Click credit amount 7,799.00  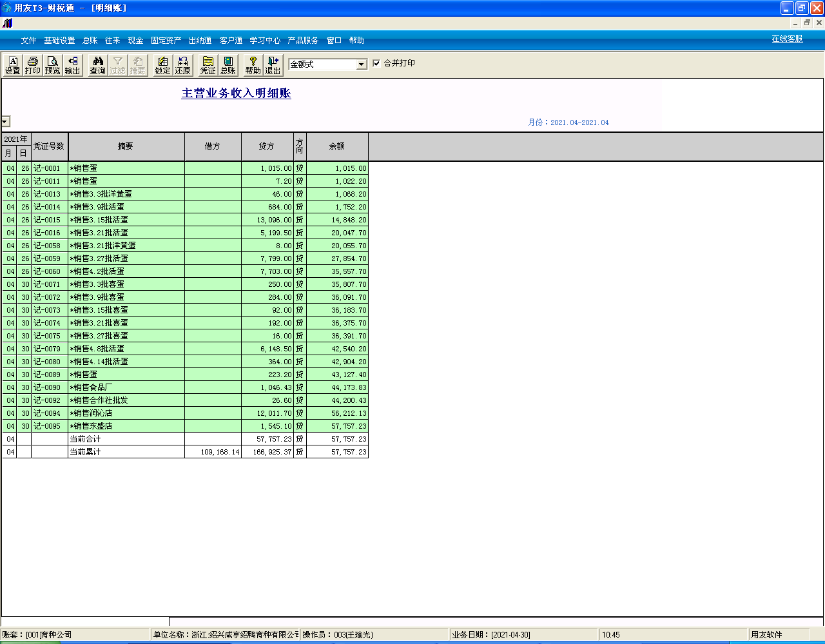coord(267,259)
